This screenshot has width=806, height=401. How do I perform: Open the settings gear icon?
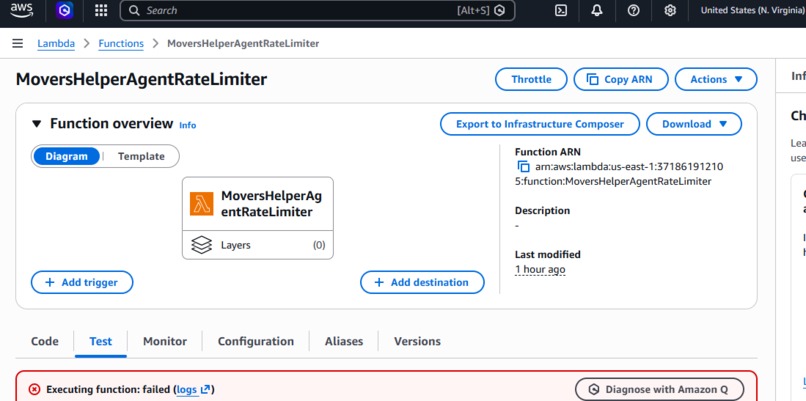pos(670,10)
